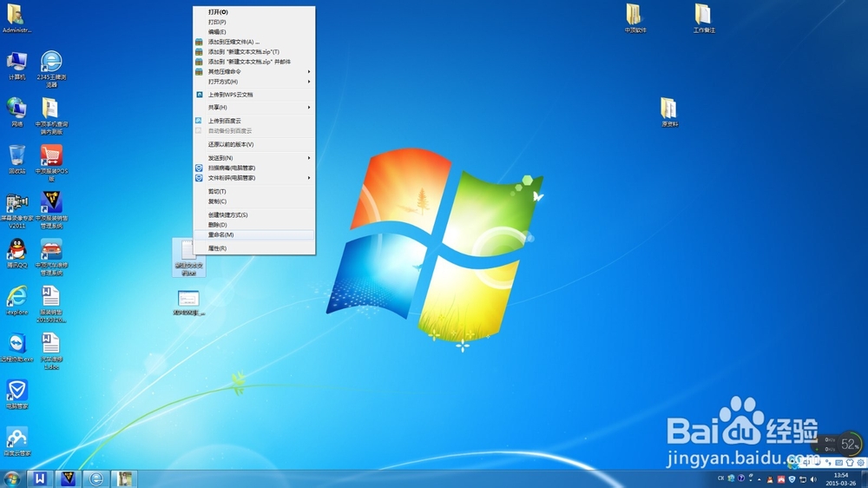
Task: Select the 屏幕录像专家 V2011 icon
Action: click(16, 210)
